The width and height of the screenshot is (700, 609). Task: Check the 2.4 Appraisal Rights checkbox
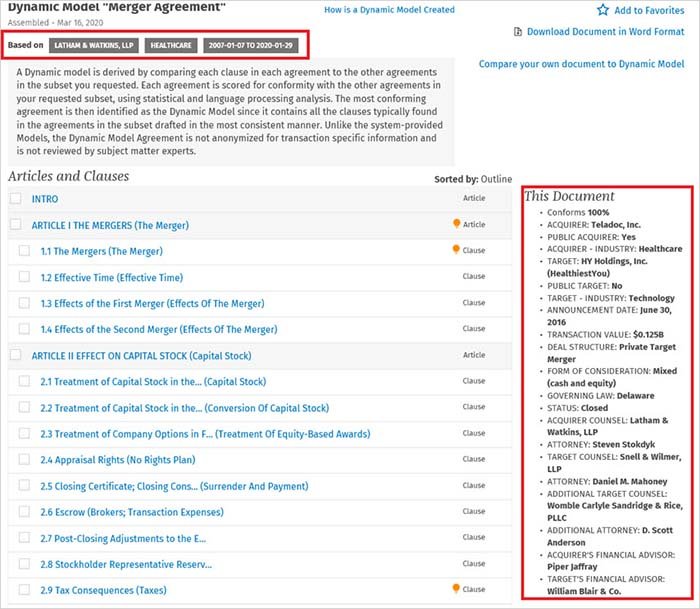pyautogui.click(x=24, y=459)
